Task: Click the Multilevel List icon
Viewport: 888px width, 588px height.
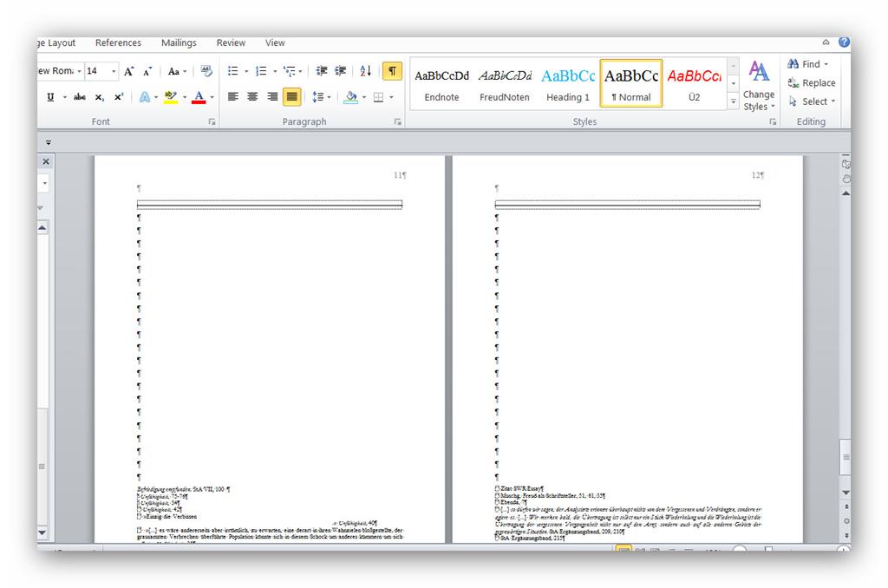Action: point(290,71)
